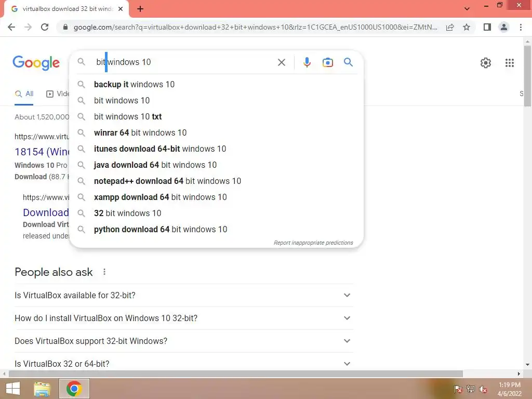The height and width of the screenshot is (399, 532).
Task: Pick 'xampp download 64 bit windows 10'
Action: [216, 197]
